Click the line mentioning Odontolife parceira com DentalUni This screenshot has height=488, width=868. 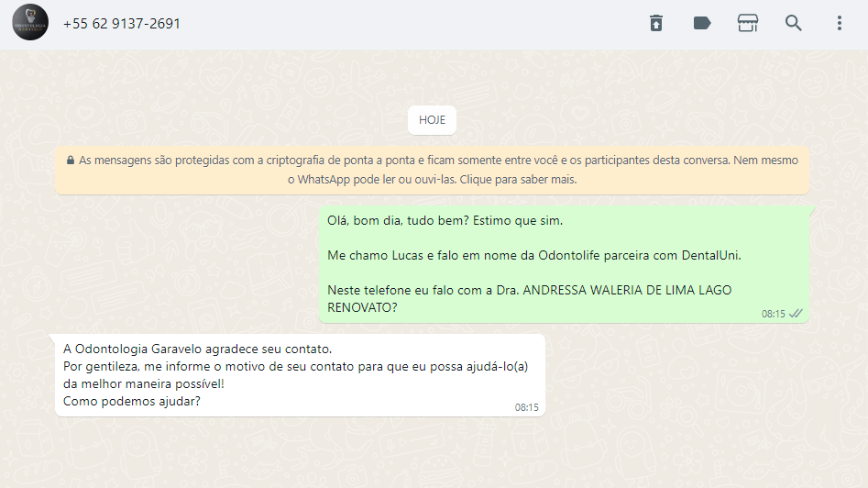point(534,255)
